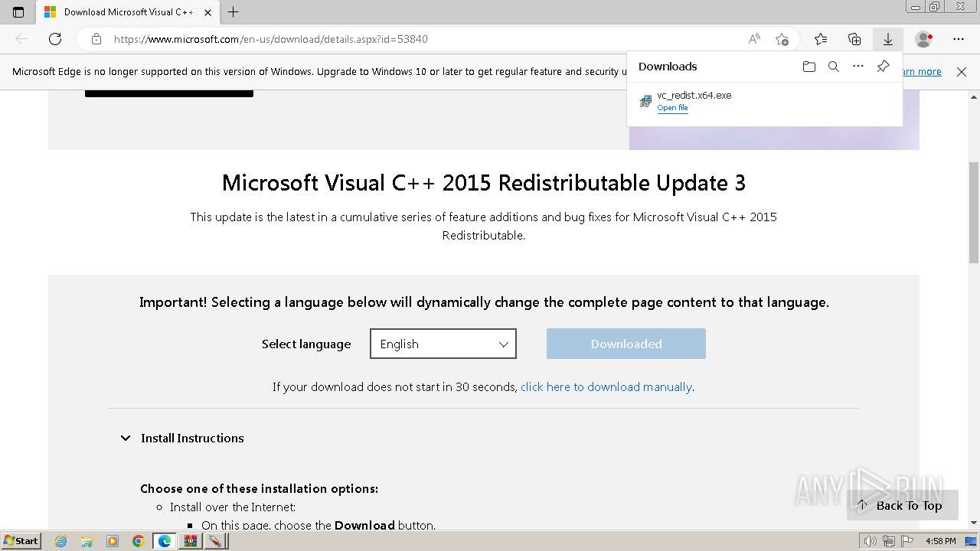Viewport: 980px width, 551px height.
Task: Open the Windows Start menu
Action: click(x=21, y=541)
